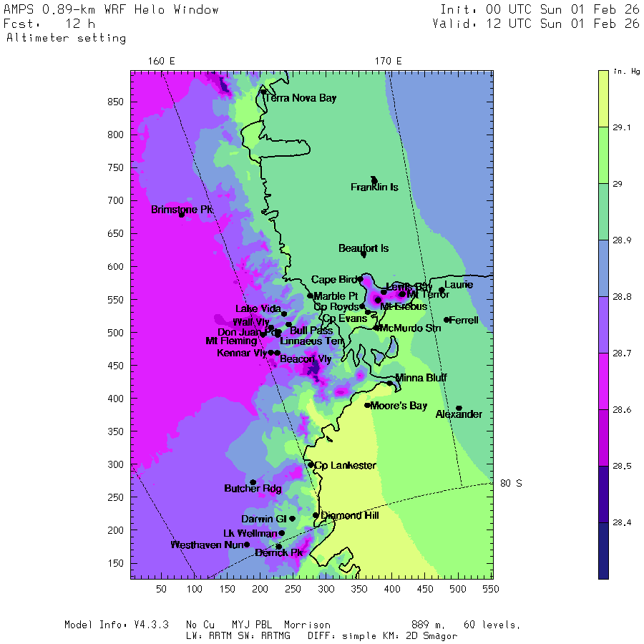This screenshot has height=644, width=644.
Task: Click the Init 00 UTC date text
Action: click(x=540, y=9)
